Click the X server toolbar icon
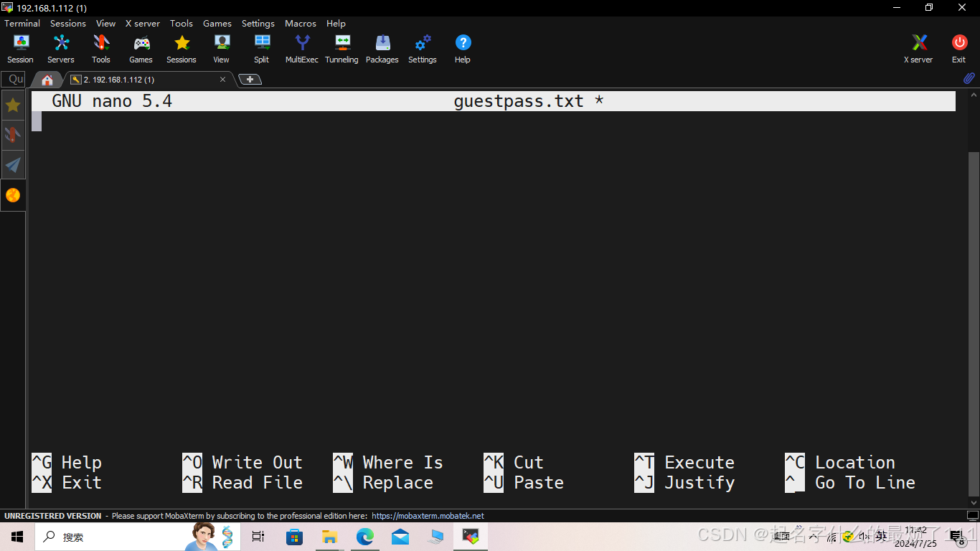The image size is (980, 551). (x=918, y=49)
